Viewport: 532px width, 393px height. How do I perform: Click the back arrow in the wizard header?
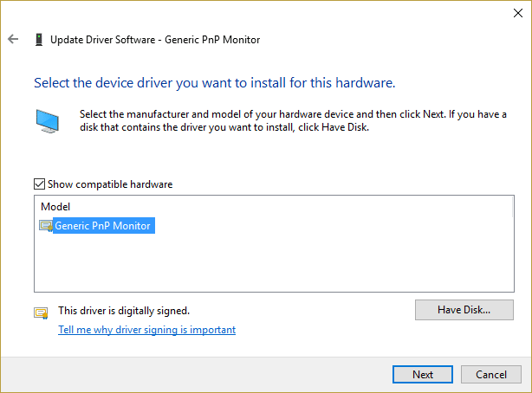click(13, 39)
